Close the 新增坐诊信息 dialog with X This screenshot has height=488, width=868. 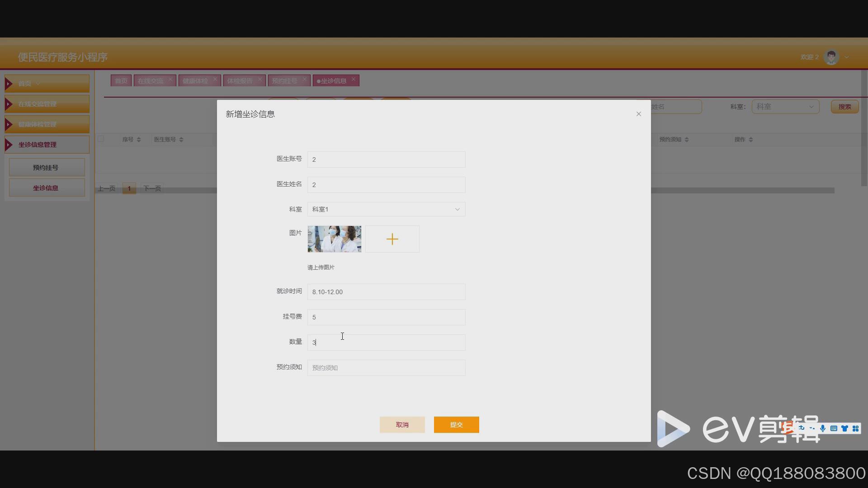638,114
